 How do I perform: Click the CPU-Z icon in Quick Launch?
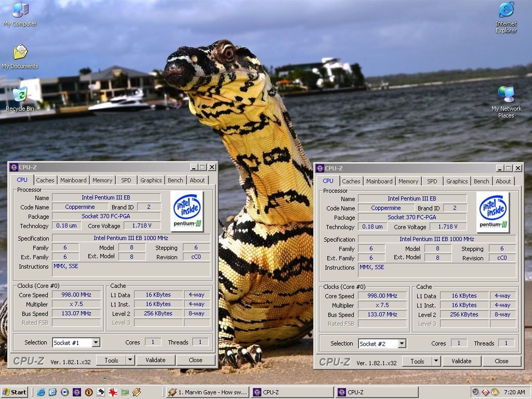76,392
